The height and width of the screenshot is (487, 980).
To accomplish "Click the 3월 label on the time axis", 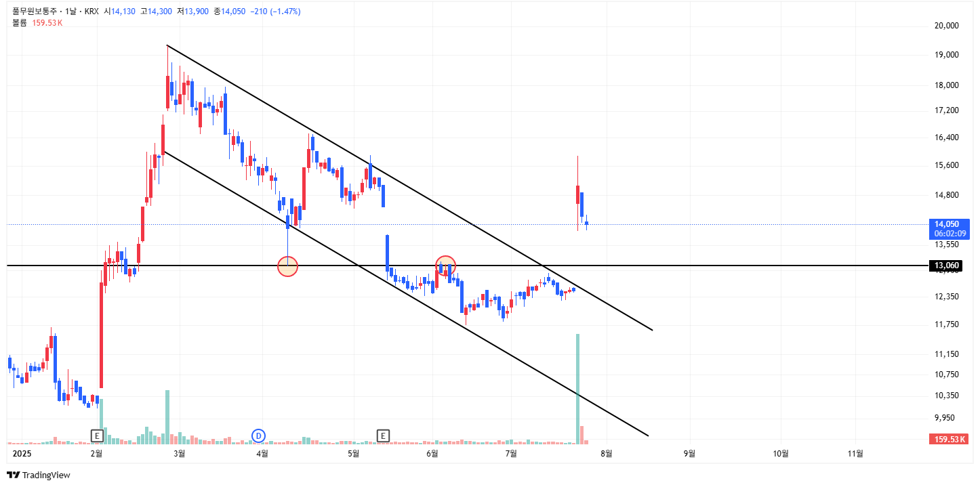I will [180, 454].
